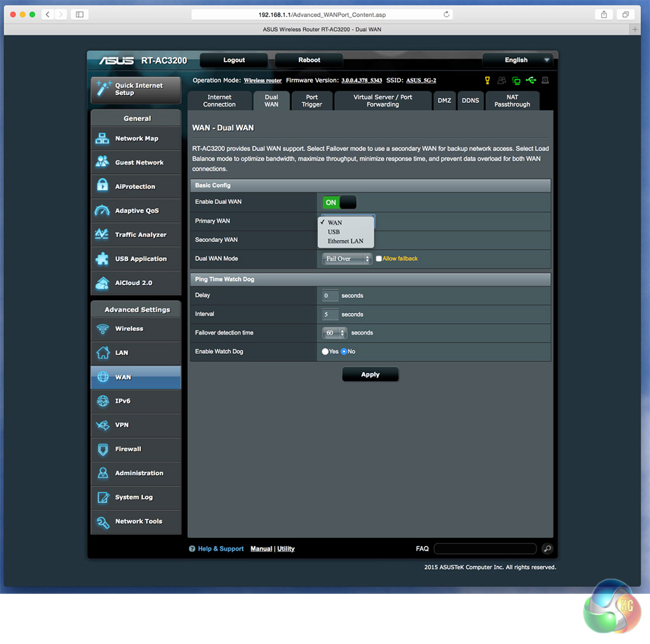Click the Safari address bar
The height and width of the screenshot is (644, 650).
(322, 15)
